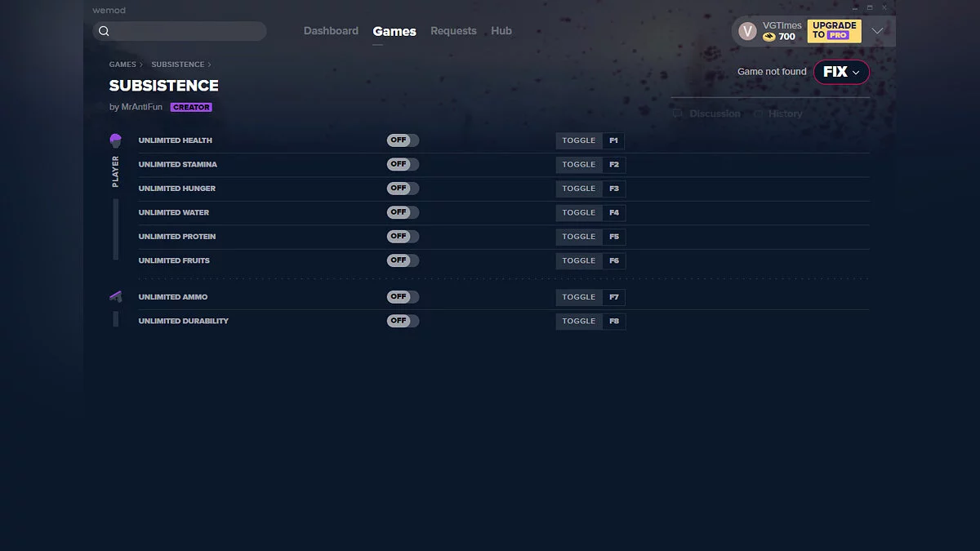The image size is (980, 551).
Task: Click the user avatar icon
Action: [747, 31]
